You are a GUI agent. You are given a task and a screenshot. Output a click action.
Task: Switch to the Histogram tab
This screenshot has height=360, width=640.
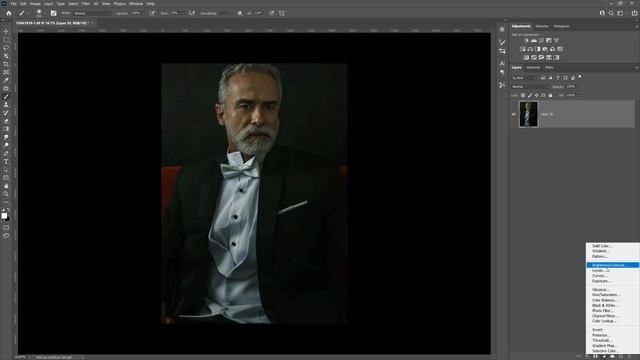[561, 26]
